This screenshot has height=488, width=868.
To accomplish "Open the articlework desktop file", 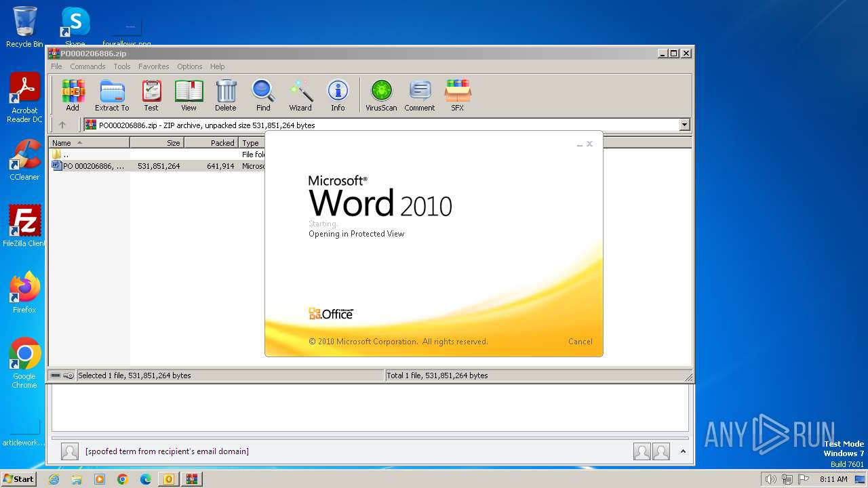I will click(24, 432).
